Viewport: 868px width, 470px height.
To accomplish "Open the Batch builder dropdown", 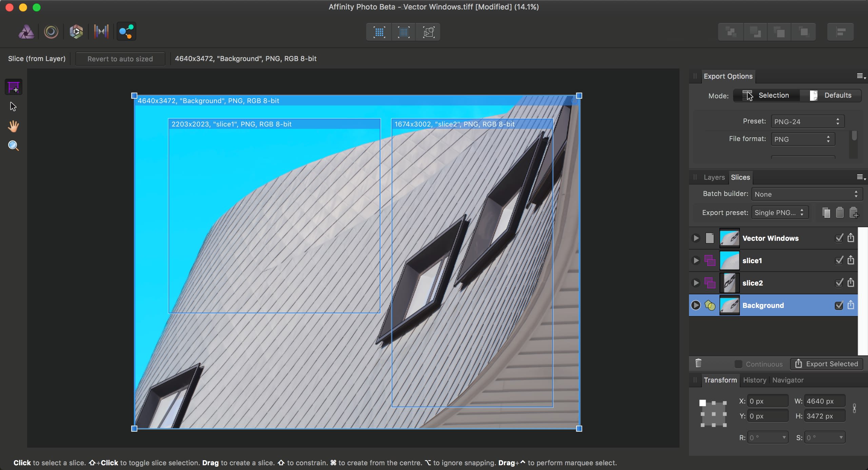I will click(x=807, y=194).
